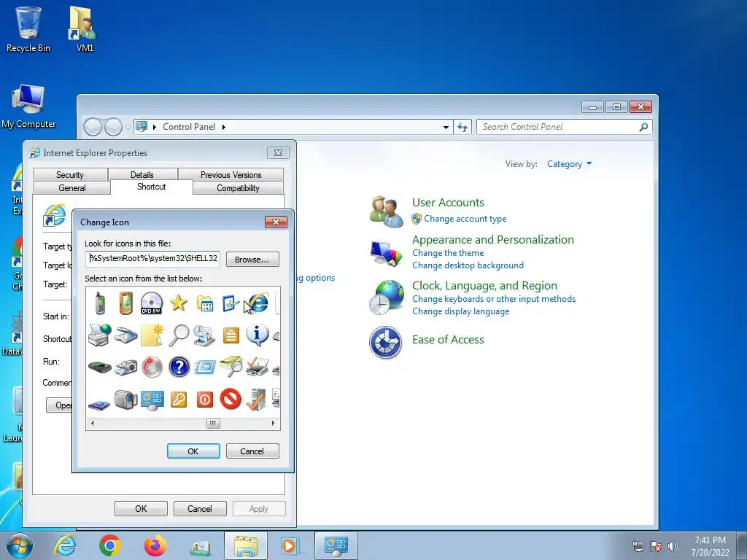Screen dimensions: 747x560
Task: Open User Accounts category
Action: (x=448, y=203)
